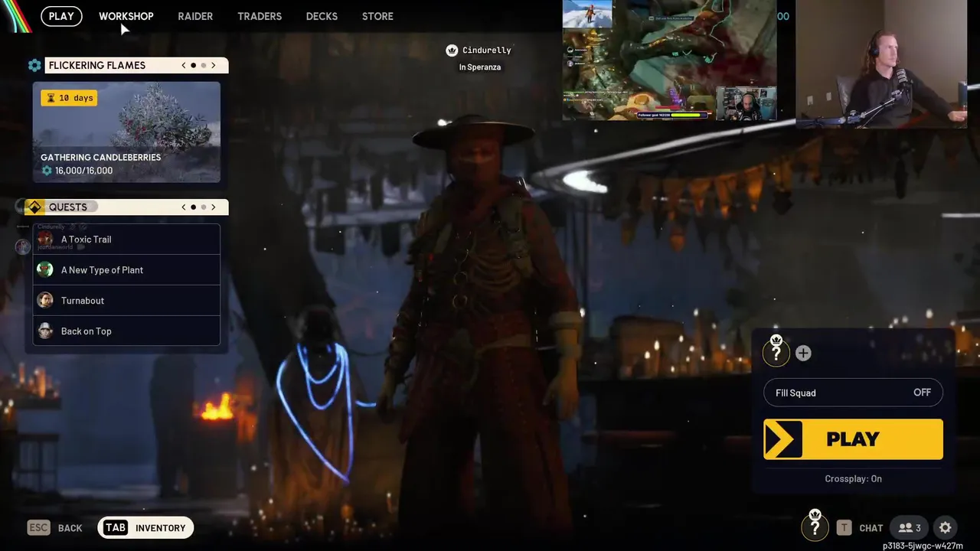Click the embedded gameplay stream thumbnail
The image size is (980, 551).
click(x=670, y=60)
